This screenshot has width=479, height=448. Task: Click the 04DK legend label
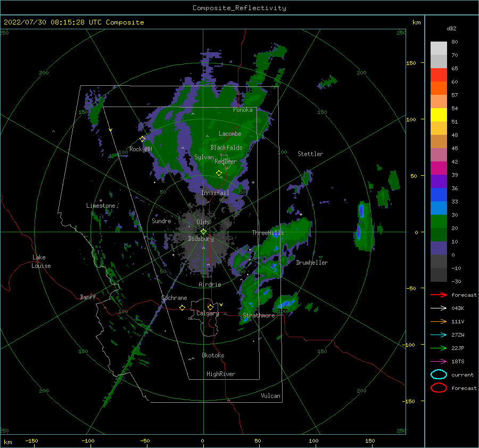coord(458,308)
